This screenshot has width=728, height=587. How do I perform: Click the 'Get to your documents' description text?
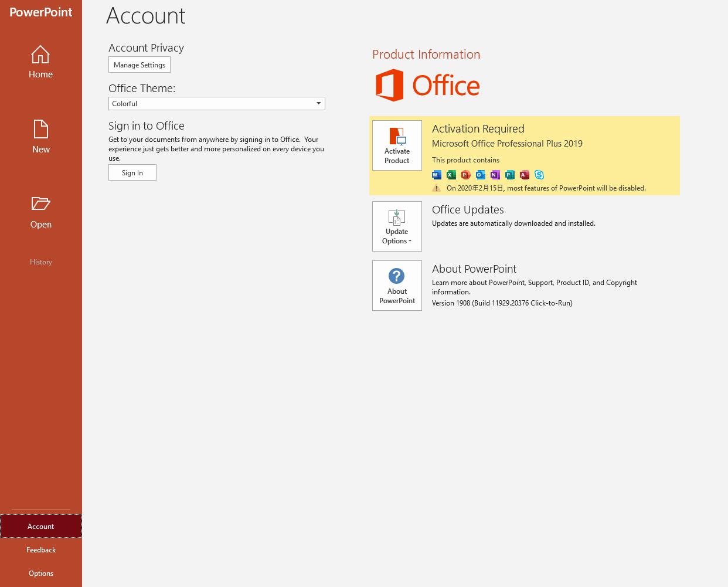pos(216,149)
